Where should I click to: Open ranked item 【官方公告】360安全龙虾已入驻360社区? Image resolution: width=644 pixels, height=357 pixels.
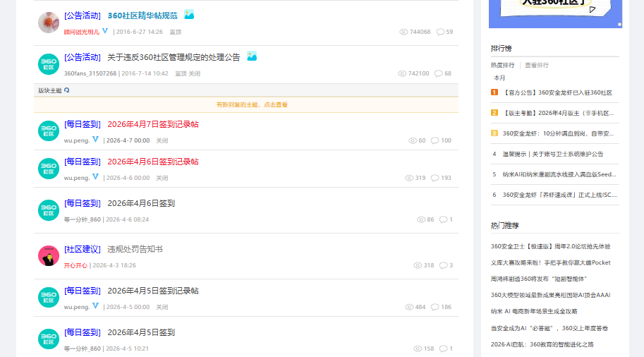[x=558, y=93]
